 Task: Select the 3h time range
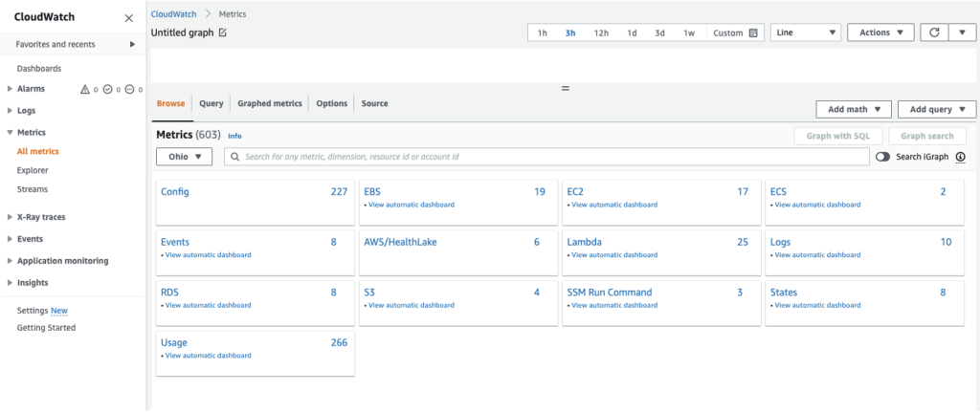point(570,33)
